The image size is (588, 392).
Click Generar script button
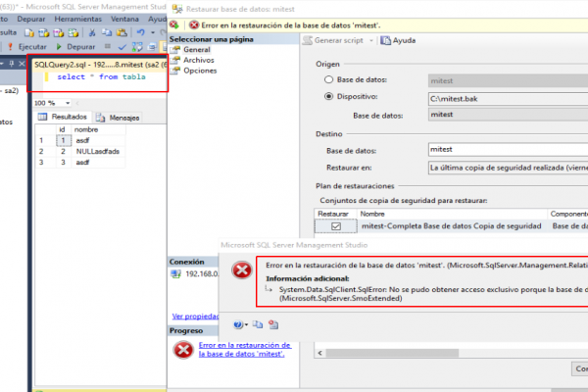(x=333, y=40)
